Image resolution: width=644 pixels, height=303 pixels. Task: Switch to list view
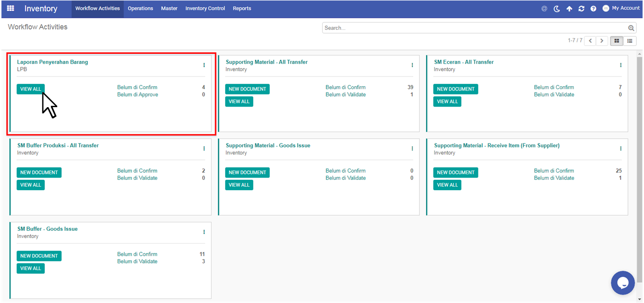629,41
